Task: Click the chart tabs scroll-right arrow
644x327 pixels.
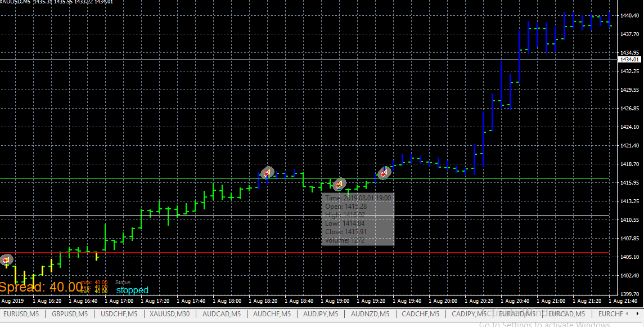Action: pos(636,313)
